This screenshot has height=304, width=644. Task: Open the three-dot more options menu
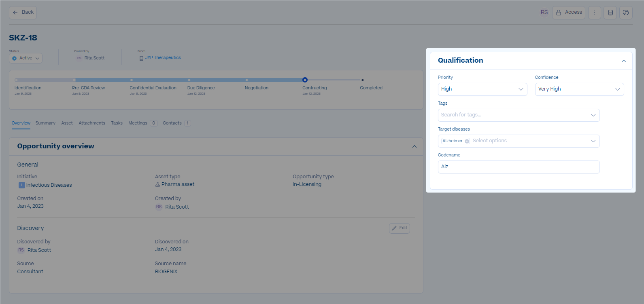click(x=595, y=13)
